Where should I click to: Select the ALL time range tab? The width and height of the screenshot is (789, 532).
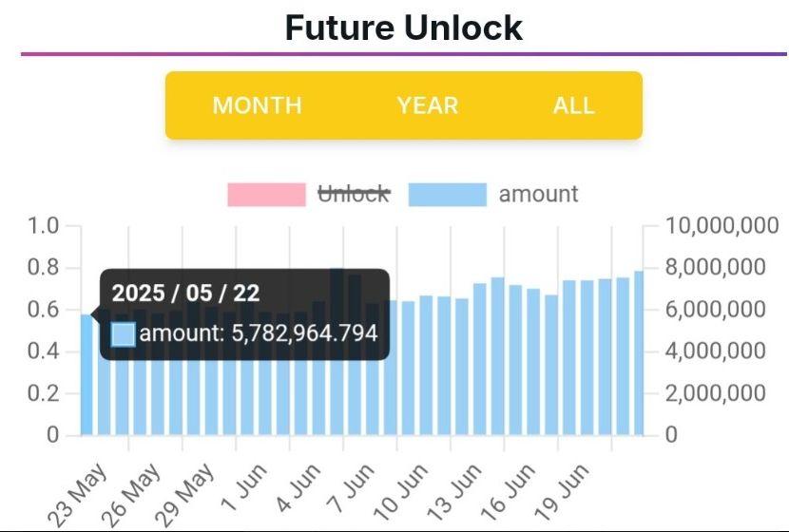573,105
